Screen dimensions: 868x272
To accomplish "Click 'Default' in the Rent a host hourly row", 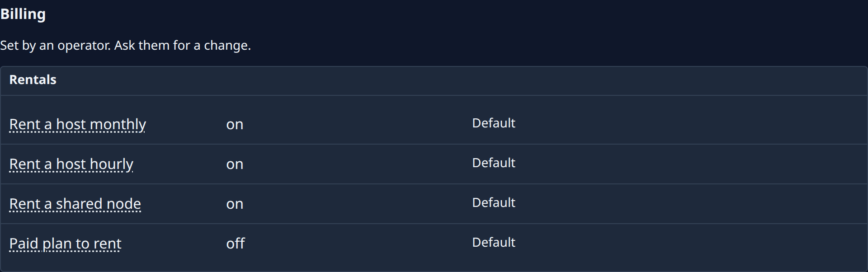I will [x=494, y=163].
